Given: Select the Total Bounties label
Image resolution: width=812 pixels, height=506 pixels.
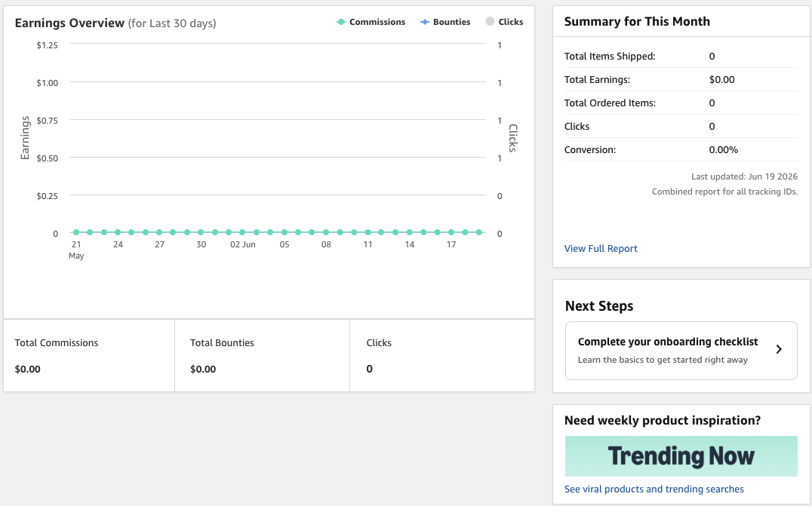Looking at the screenshot, I should pyautogui.click(x=222, y=342).
